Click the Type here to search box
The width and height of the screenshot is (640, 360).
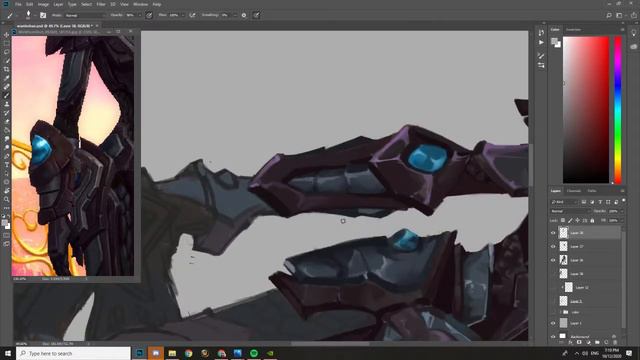pyautogui.click(x=74, y=353)
